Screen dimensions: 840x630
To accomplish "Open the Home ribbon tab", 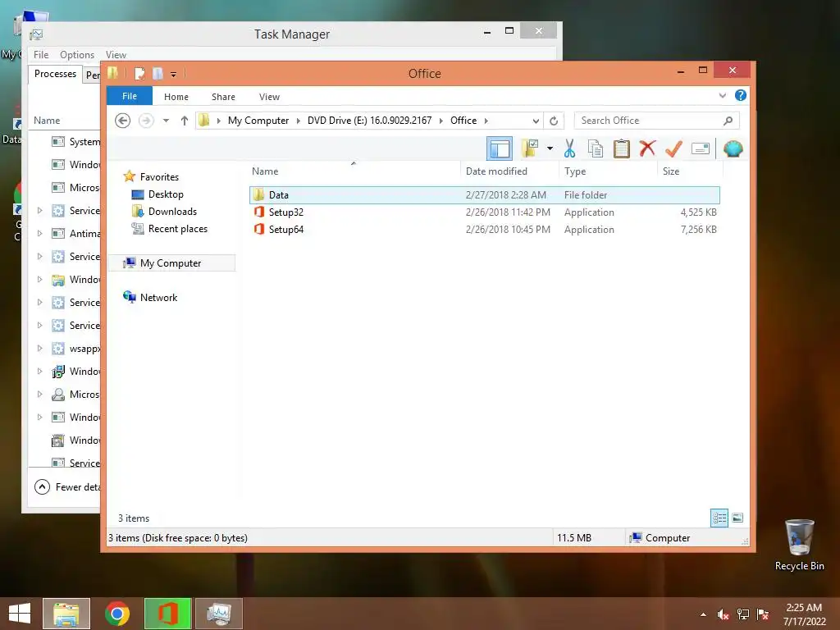I will 176,97.
